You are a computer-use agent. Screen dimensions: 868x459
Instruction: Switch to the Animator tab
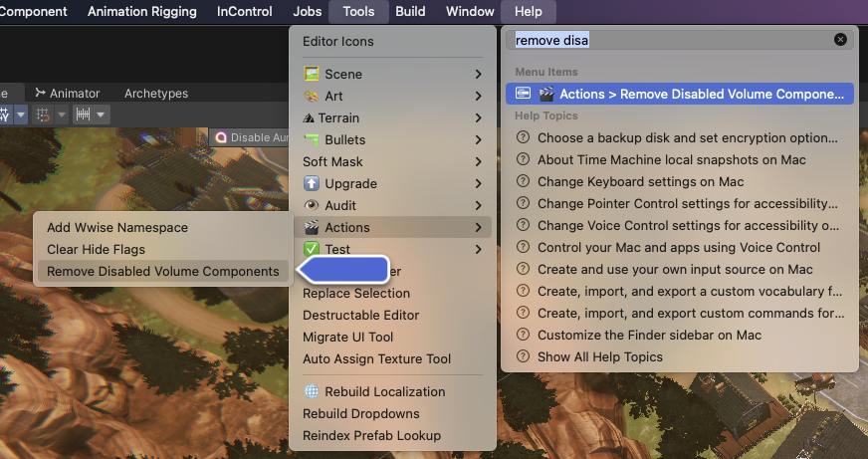pyautogui.click(x=67, y=93)
